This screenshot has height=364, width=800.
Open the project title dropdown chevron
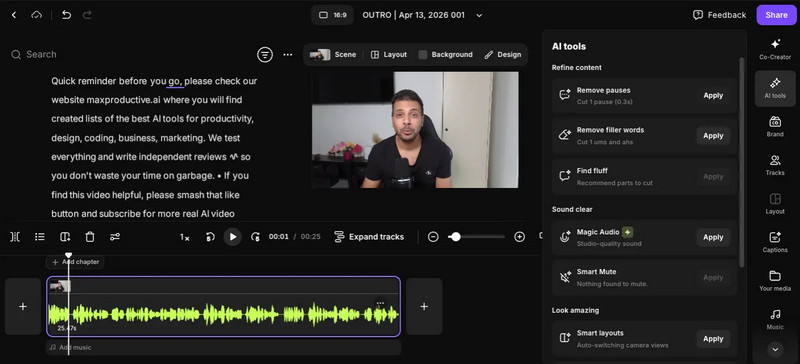(479, 15)
